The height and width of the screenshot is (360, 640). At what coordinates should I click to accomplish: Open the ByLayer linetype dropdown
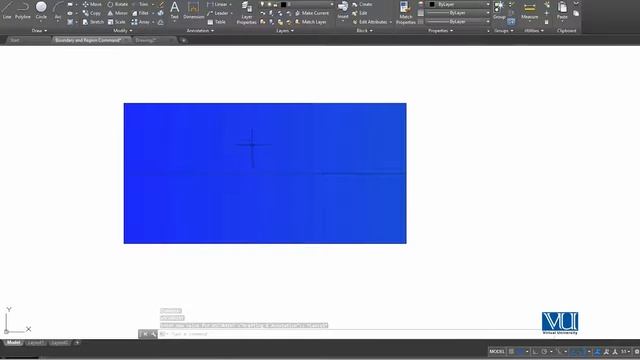click(x=458, y=22)
